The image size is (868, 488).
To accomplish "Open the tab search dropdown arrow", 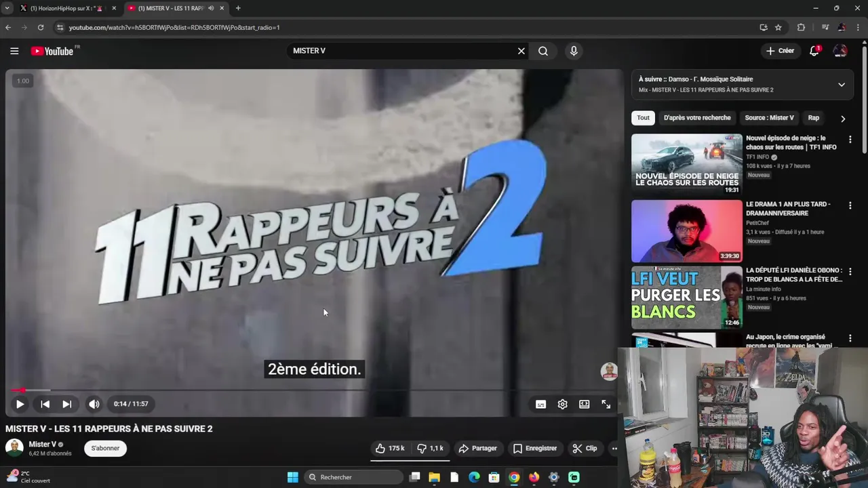I will tap(7, 8).
